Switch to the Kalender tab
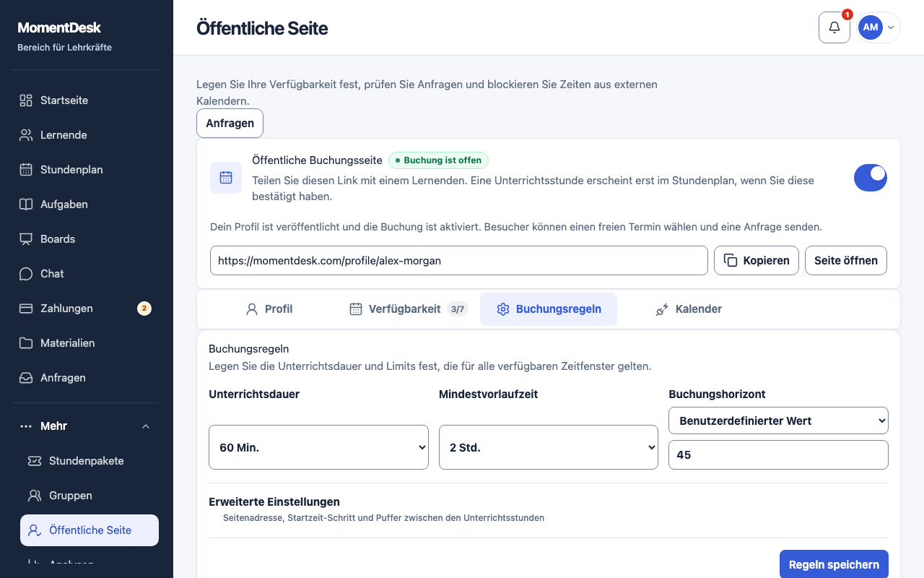 click(x=689, y=309)
